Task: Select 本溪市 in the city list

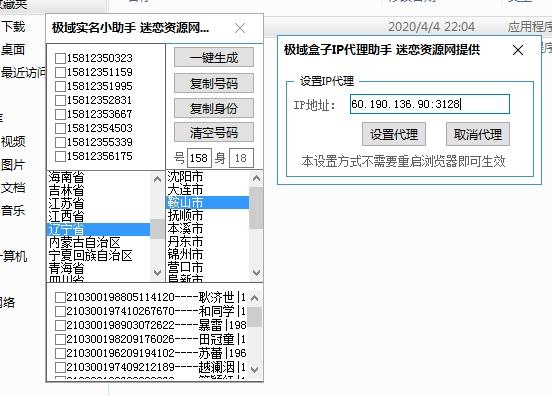Action: (207, 229)
